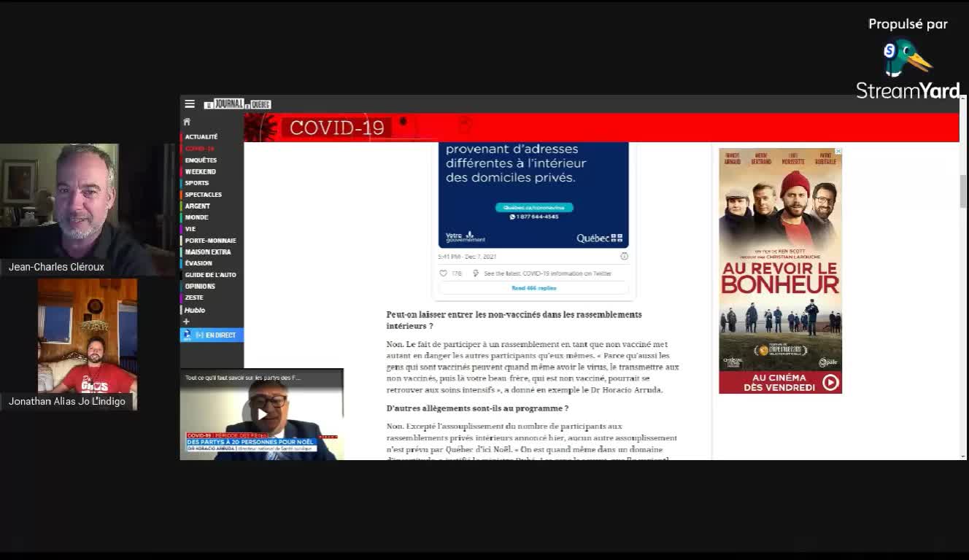Open the Au Revoir le Bonheur ad
Viewport: 969px width, 560px height.
pyautogui.click(x=780, y=271)
